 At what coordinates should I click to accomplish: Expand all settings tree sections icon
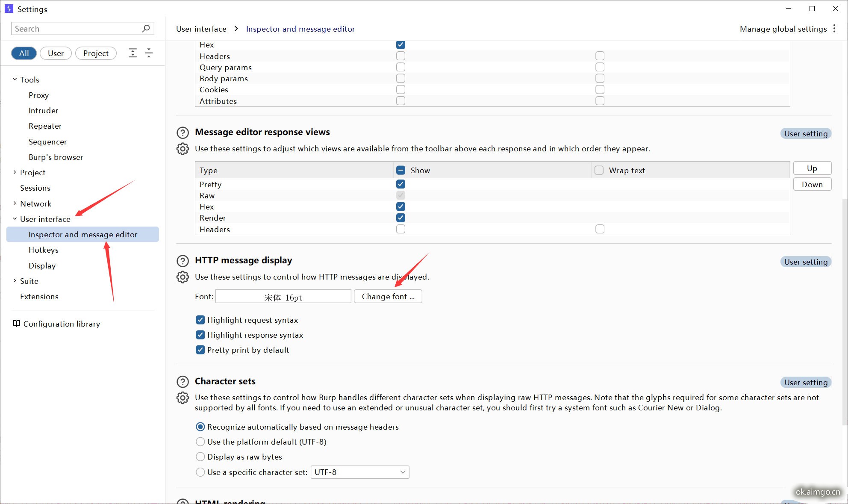click(133, 53)
